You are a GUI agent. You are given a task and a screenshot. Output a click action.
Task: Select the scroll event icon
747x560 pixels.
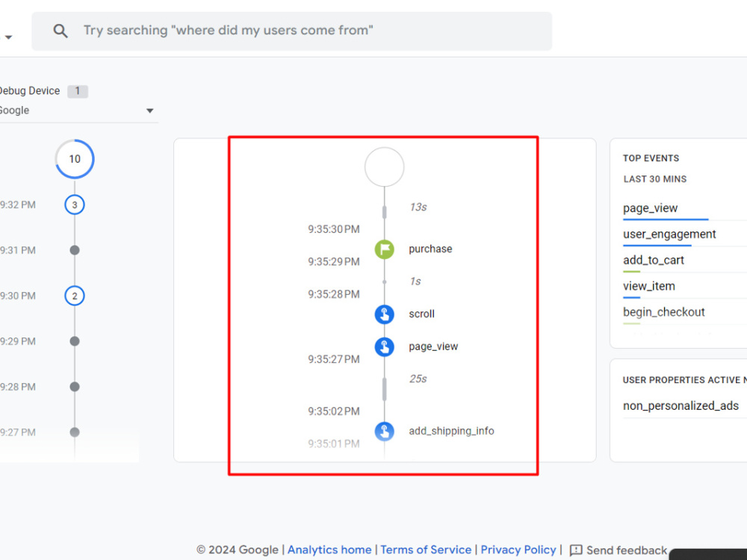[384, 314]
